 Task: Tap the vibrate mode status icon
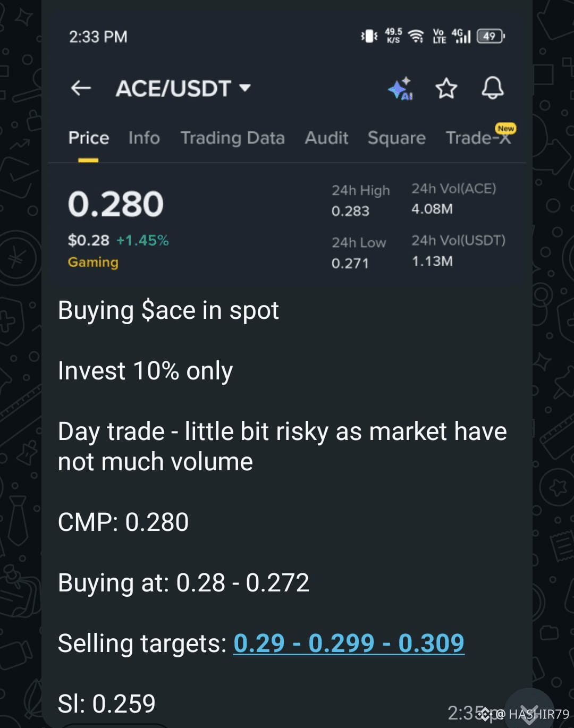(369, 36)
